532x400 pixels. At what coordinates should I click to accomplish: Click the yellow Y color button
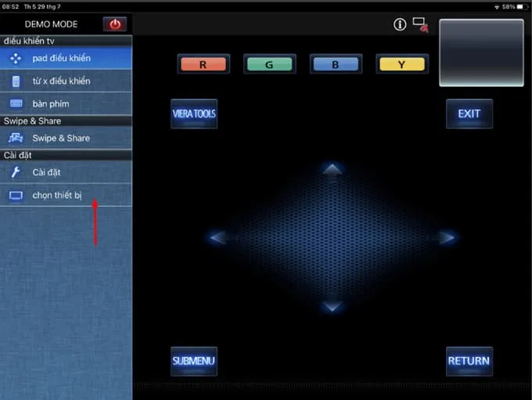click(x=402, y=64)
